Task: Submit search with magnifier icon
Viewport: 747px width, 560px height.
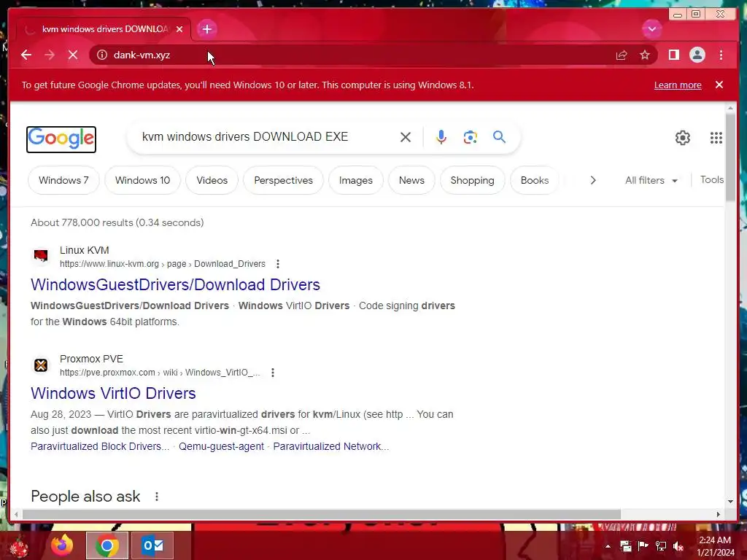Action: pyautogui.click(x=499, y=137)
